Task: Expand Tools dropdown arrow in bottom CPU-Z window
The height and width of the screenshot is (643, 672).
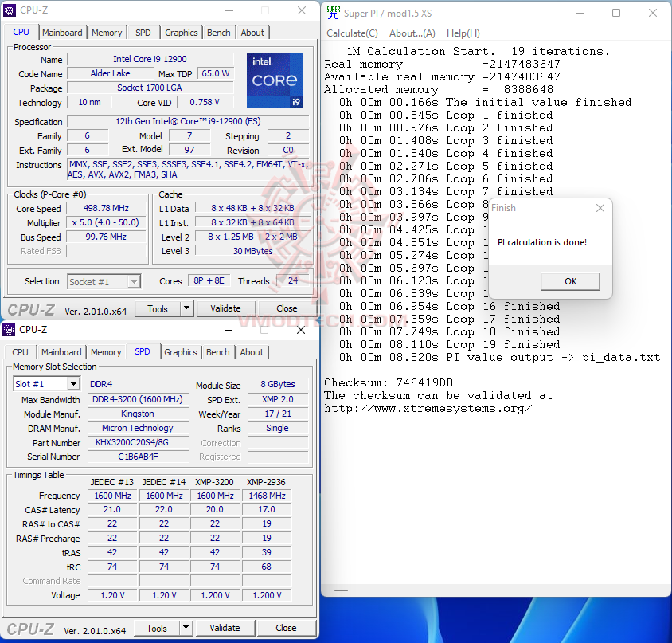Action: (186, 628)
